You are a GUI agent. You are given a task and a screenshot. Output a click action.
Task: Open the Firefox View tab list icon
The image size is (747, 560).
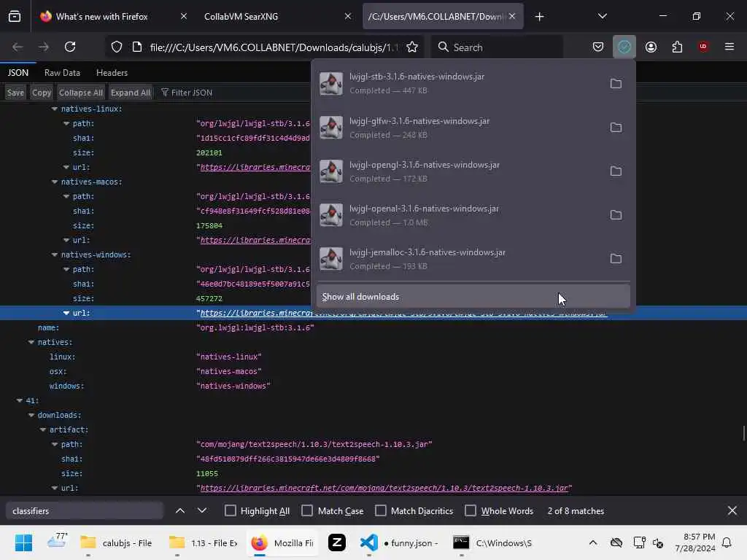[15, 16]
